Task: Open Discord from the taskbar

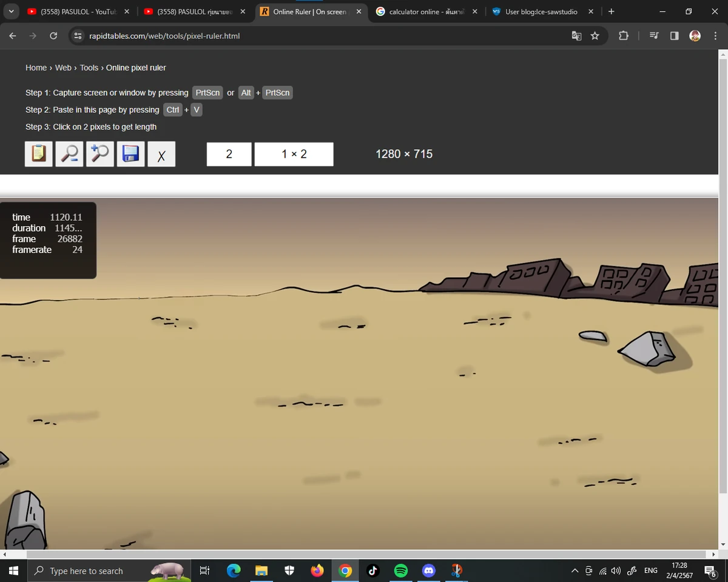Action: point(429,570)
